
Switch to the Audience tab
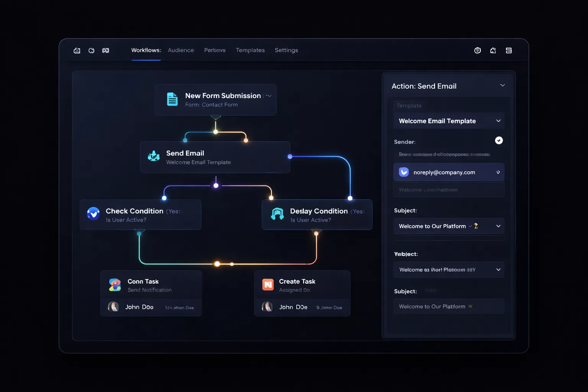pyautogui.click(x=181, y=50)
